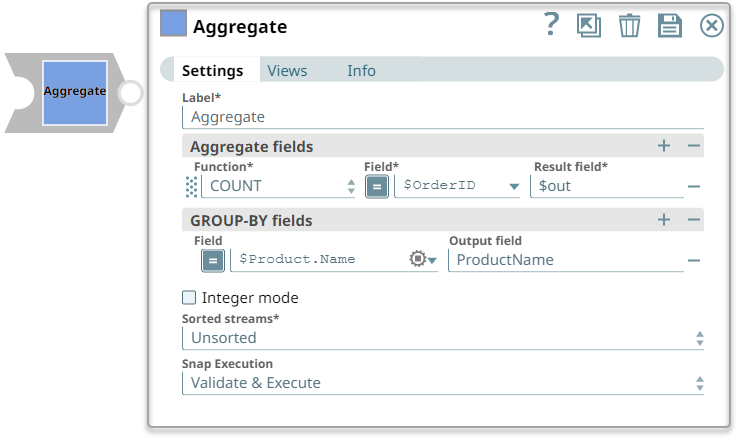Save the Aggregate snap settings

(x=670, y=26)
